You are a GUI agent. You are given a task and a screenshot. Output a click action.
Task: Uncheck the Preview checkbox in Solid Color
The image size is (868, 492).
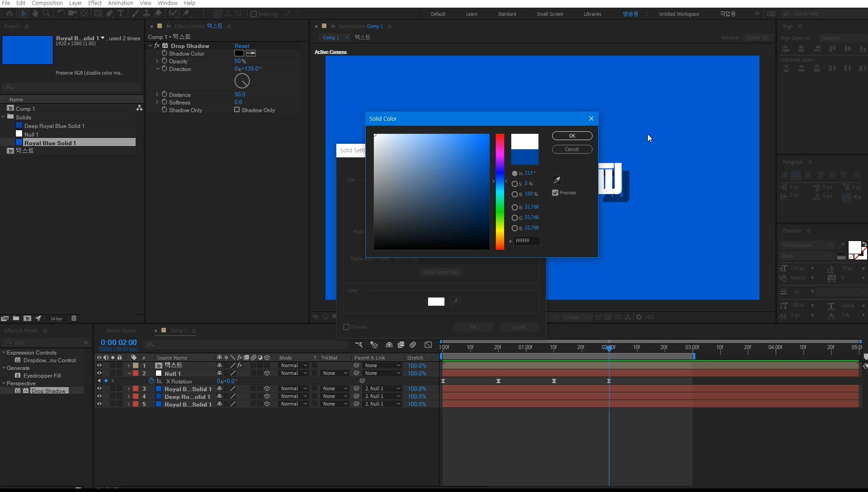click(555, 193)
